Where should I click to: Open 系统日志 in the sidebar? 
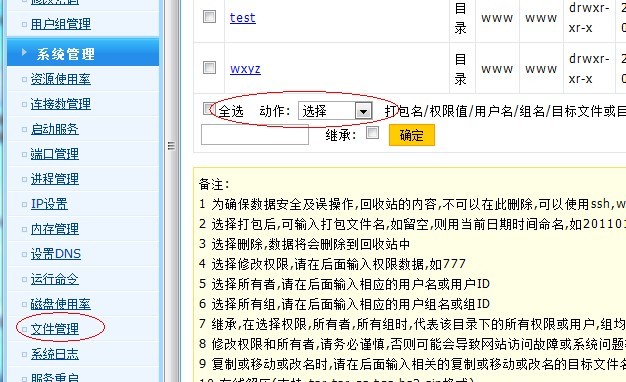coord(55,354)
